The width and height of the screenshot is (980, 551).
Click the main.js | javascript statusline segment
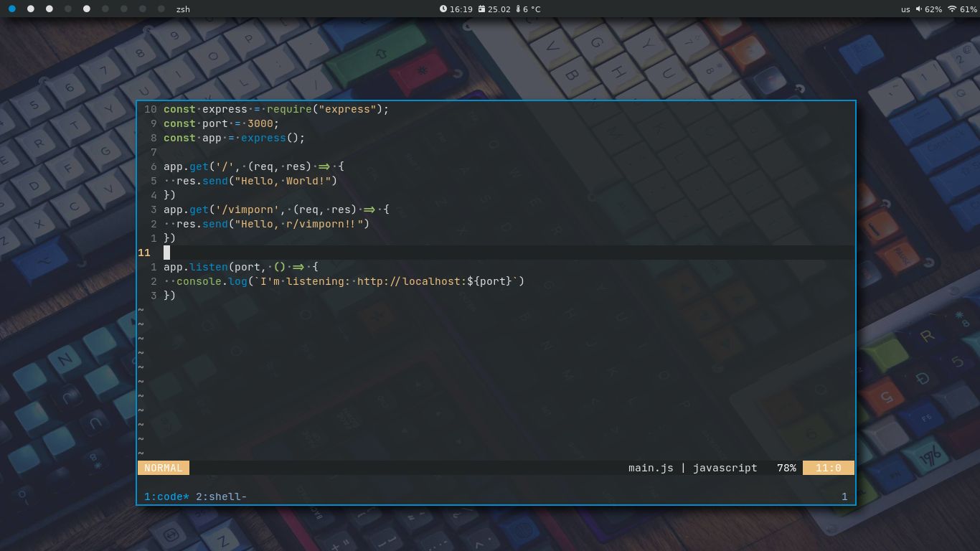(x=692, y=468)
